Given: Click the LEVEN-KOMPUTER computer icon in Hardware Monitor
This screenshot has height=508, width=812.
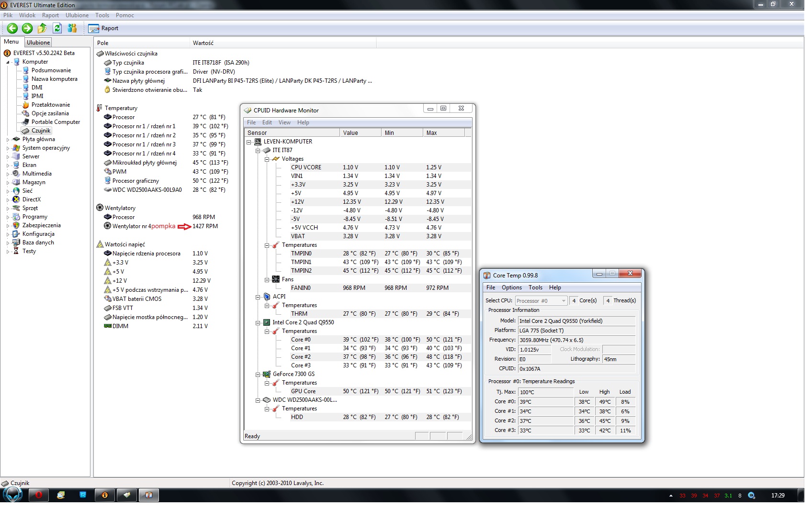Looking at the screenshot, I should click(258, 142).
